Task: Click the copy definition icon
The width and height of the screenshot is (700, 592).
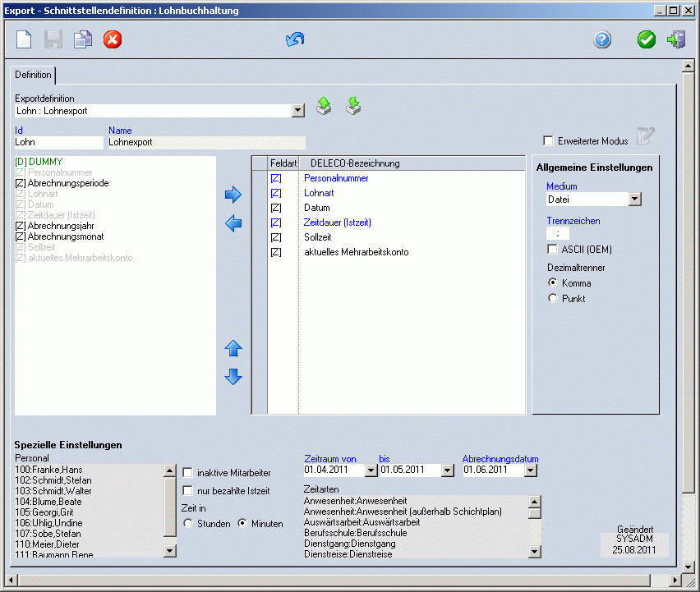Action: pos(82,39)
